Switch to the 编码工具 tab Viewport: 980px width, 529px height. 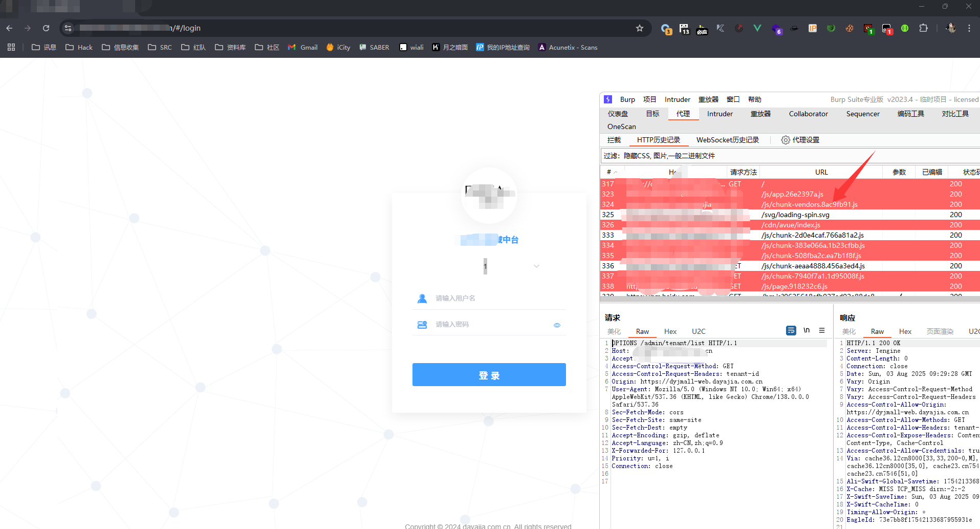pos(911,114)
